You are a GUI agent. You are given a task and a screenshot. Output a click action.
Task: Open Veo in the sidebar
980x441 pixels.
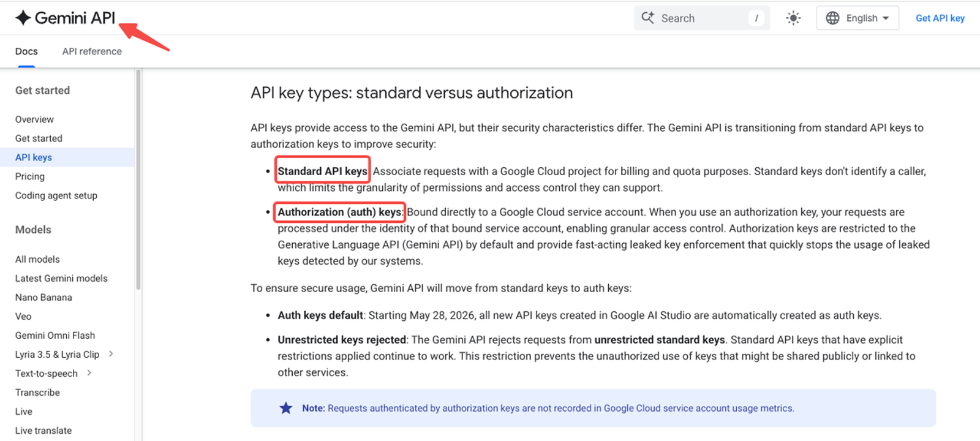[23, 316]
